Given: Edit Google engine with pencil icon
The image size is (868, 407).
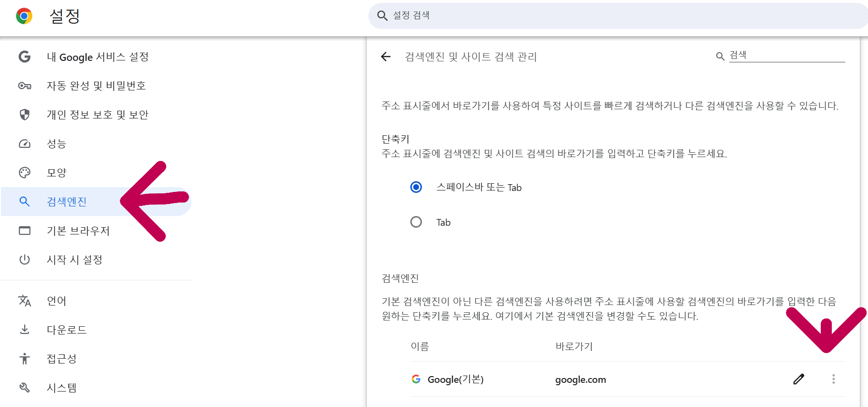Looking at the screenshot, I should tap(799, 379).
